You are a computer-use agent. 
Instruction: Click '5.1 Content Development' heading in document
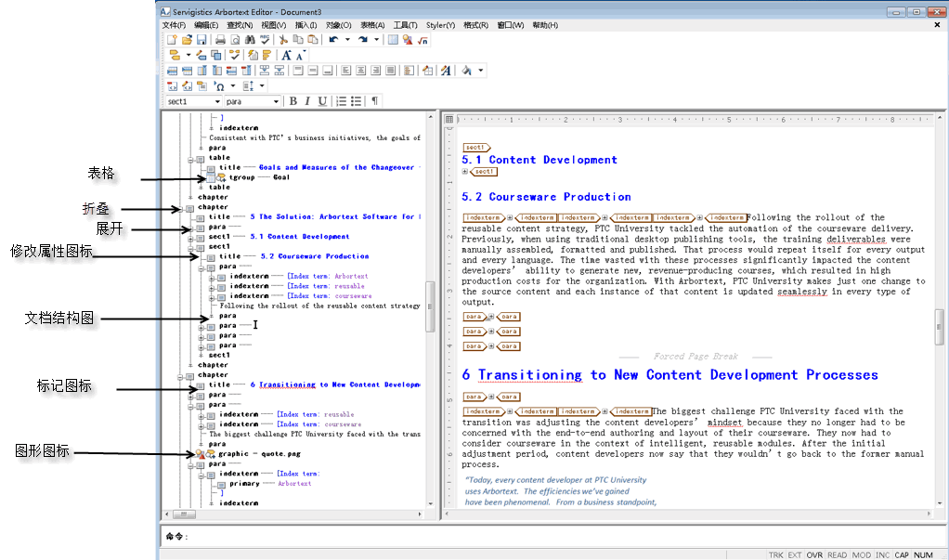[x=539, y=160]
